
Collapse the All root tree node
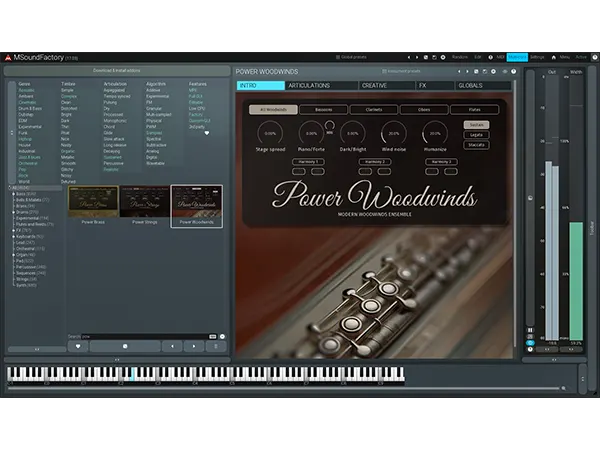click(10, 188)
